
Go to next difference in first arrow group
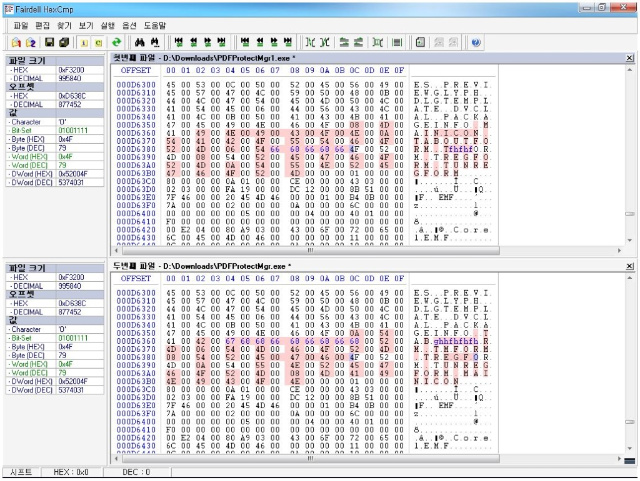click(x=207, y=42)
